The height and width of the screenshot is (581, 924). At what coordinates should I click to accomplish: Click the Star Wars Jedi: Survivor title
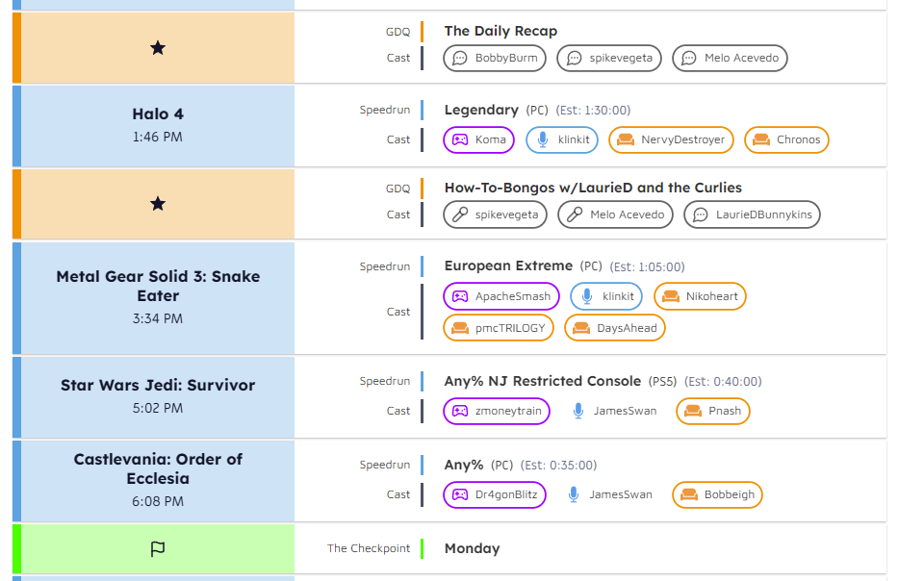coord(158,385)
